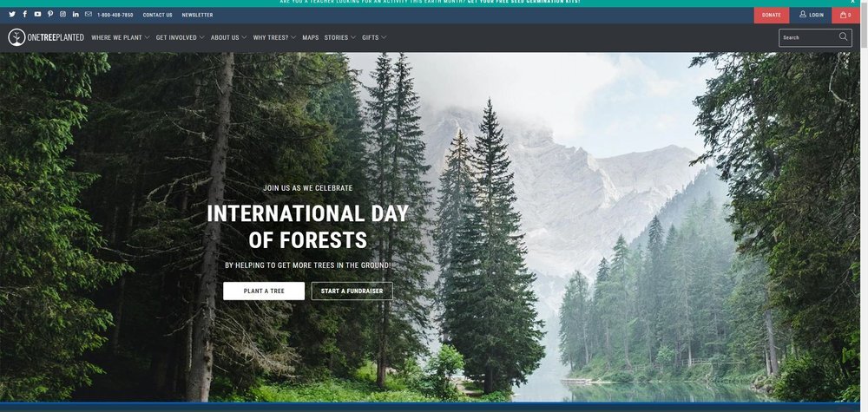The image size is (868, 412).
Task: Expand the Why Trees? menu
Action: coord(274,37)
